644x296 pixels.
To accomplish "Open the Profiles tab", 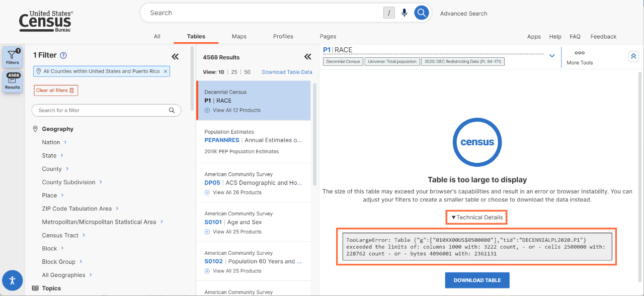I will (x=283, y=36).
